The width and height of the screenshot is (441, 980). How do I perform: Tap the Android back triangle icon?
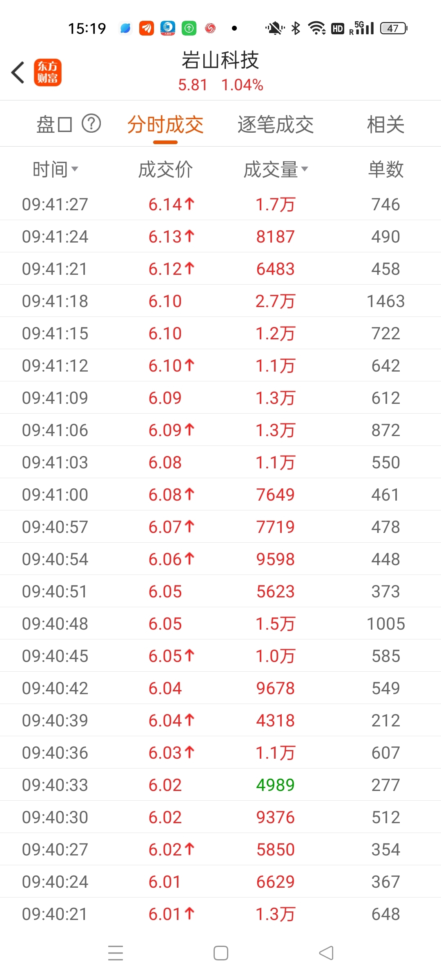[326, 953]
